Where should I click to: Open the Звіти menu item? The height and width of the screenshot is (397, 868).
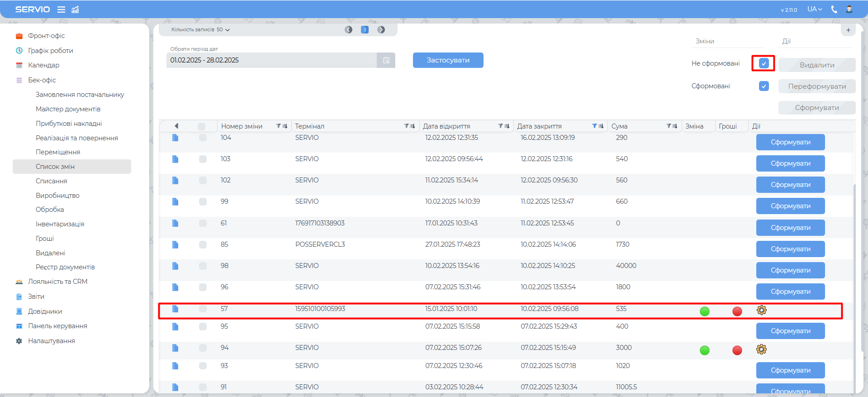click(36, 297)
